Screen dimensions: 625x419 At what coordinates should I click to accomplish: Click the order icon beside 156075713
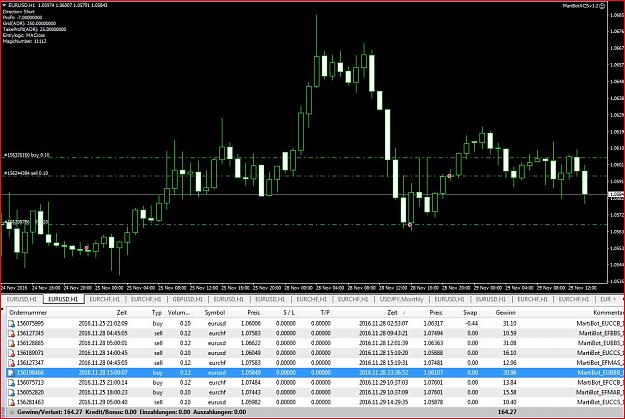point(12,383)
